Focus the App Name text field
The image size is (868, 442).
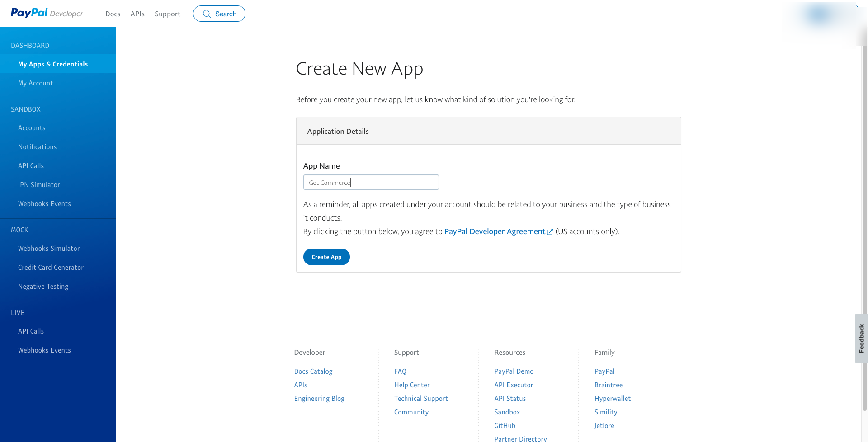point(371,182)
